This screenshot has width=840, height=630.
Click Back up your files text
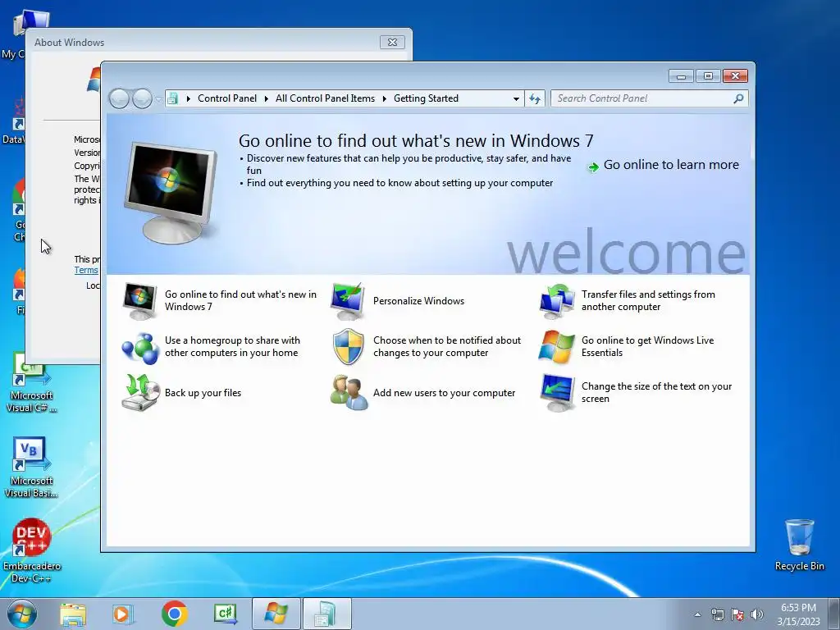point(203,393)
